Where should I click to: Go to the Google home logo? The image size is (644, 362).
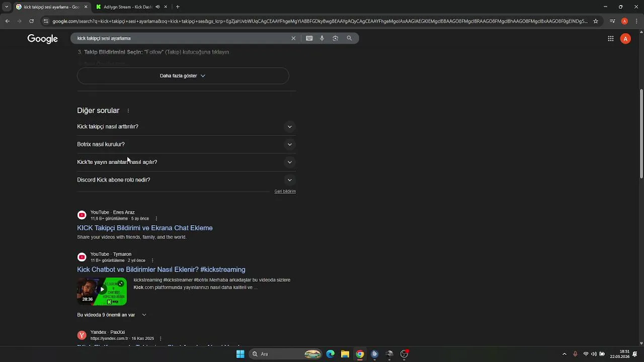(43, 39)
